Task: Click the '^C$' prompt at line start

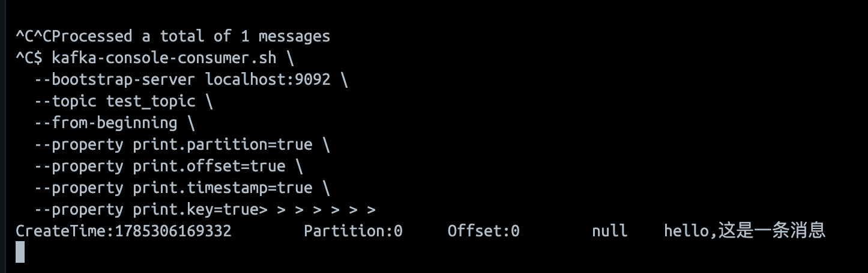Action: pos(29,58)
